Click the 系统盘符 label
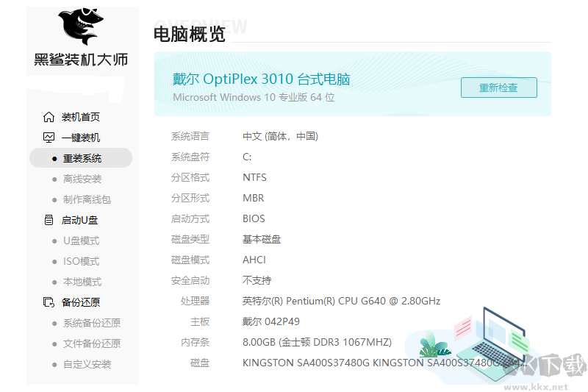 (x=190, y=157)
